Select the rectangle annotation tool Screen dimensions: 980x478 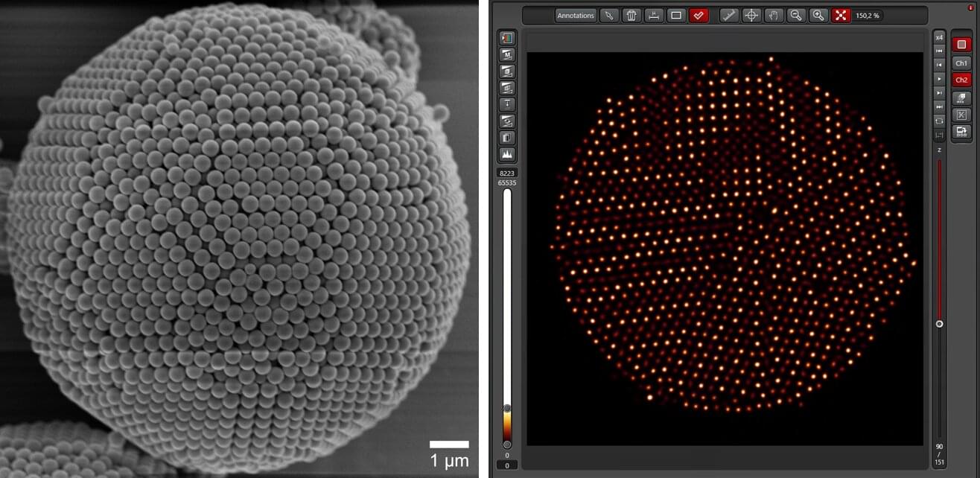pos(676,15)
